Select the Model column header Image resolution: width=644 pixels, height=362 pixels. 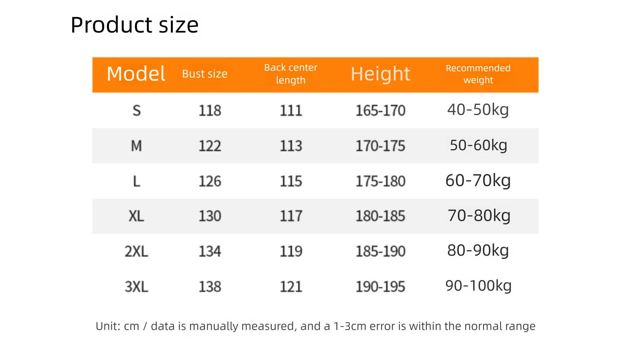136,74
